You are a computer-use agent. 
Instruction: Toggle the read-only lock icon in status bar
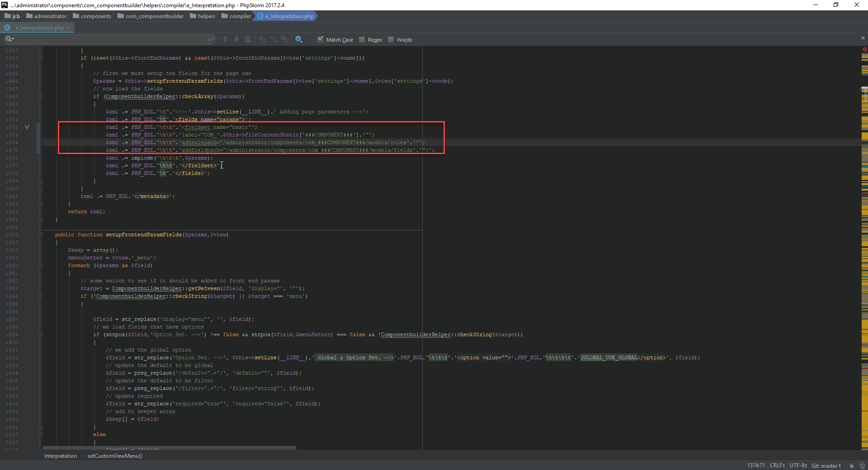[x=851, y=465]
